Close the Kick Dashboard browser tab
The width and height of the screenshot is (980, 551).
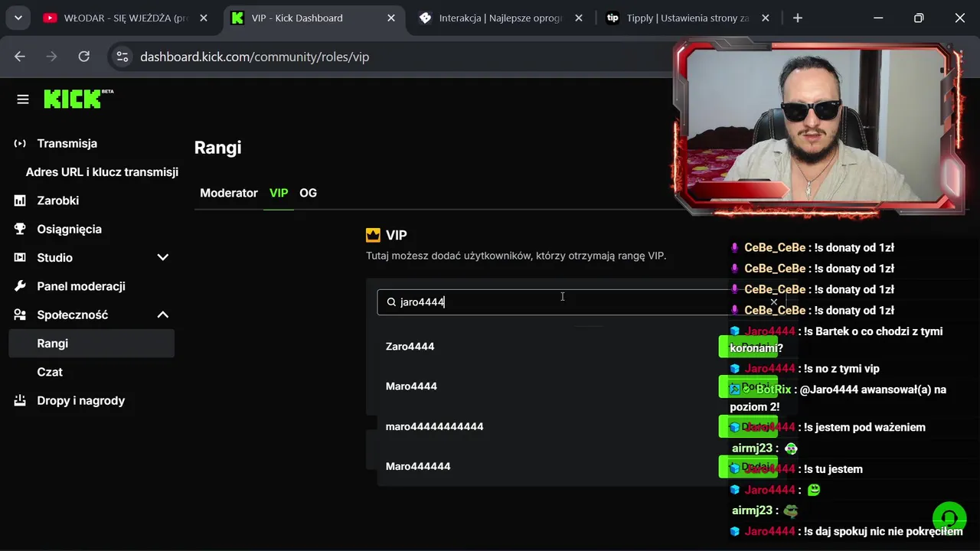[390, 18]
